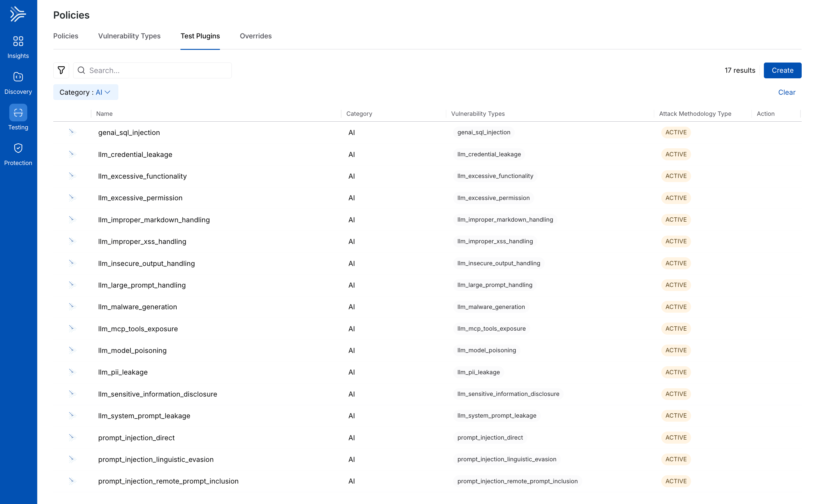Open the Discovery section
The image size is (815, 504).
[x=18, y=83]
